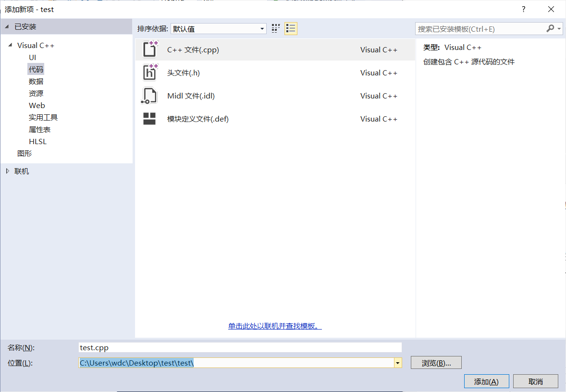Select 资源 category in tree
The height and width of the screenshot is (392, 566).
tap(36, 94)
